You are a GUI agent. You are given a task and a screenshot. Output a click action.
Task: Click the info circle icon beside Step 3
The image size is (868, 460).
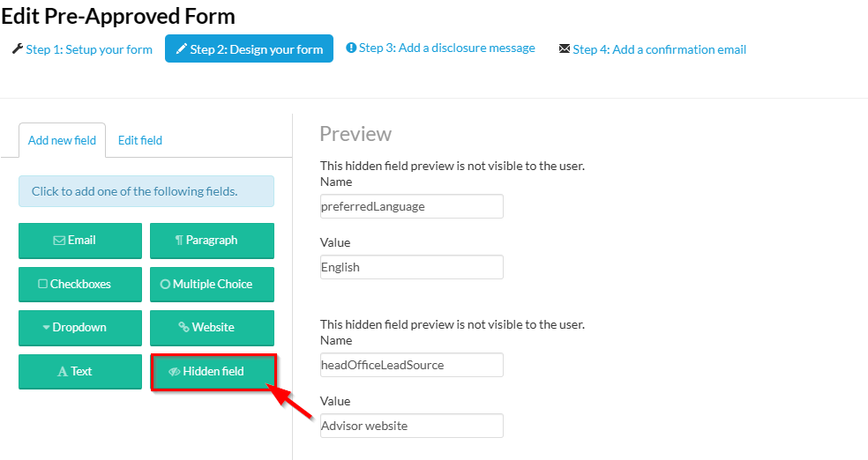(351, 48)
